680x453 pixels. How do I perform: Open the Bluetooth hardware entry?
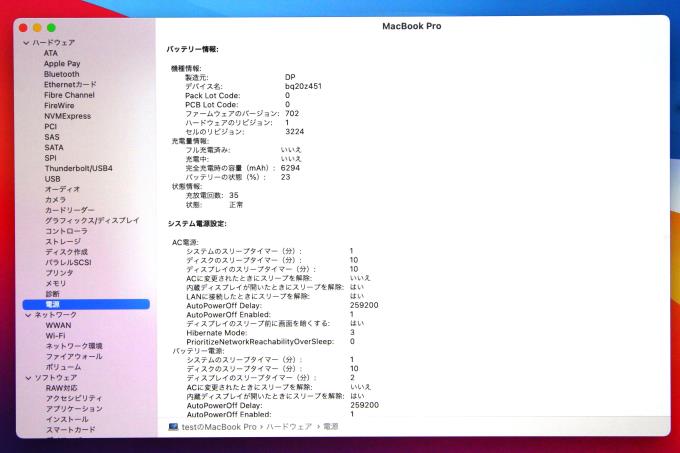point(62,74)
